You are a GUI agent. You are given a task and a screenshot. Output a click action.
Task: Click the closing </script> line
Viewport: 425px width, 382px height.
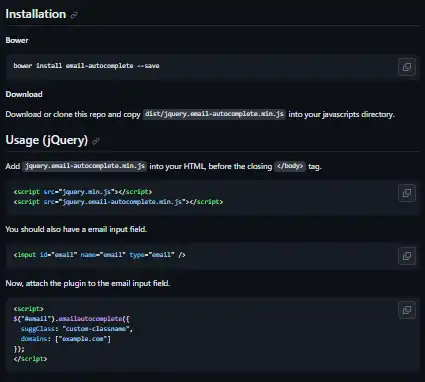pyautogui.click(x=30, y=359)
